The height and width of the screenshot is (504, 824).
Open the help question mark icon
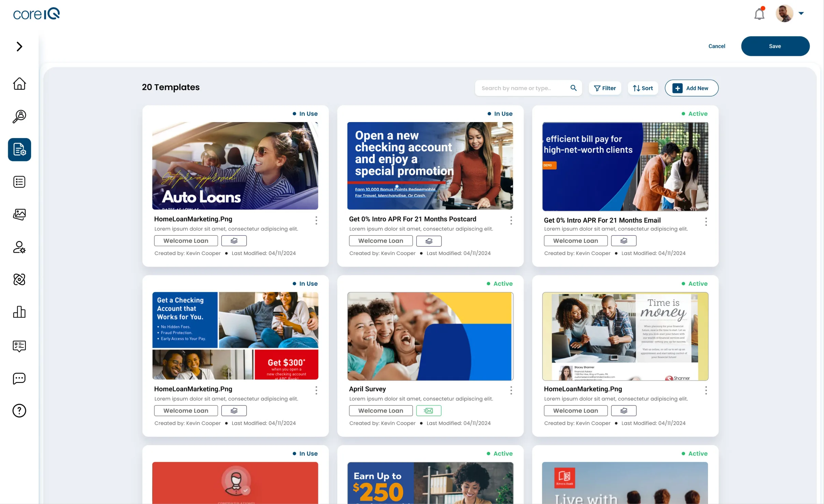(19, 411)
